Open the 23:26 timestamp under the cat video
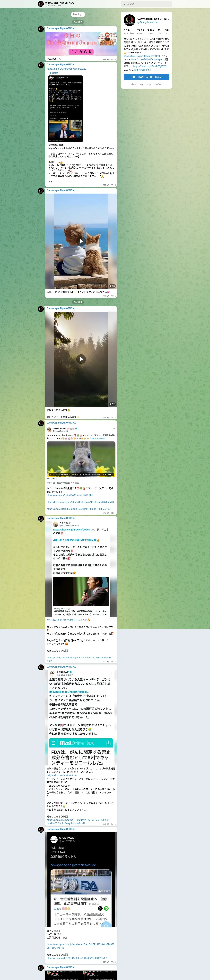210x980 pixels. (113, 296)
